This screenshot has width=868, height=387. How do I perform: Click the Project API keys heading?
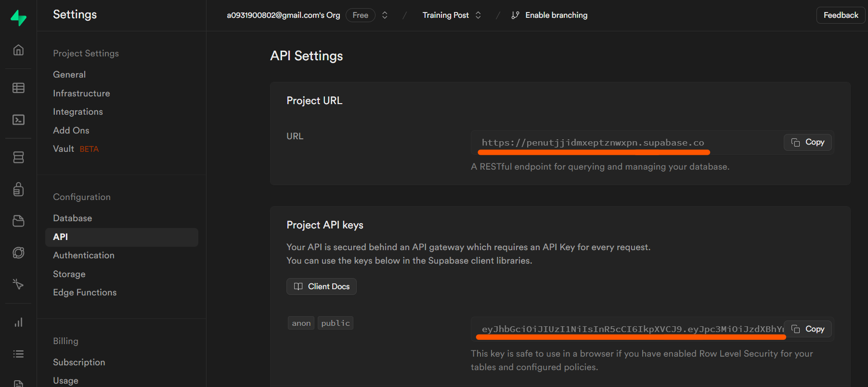pyautogui.click(x=325, y=225)
